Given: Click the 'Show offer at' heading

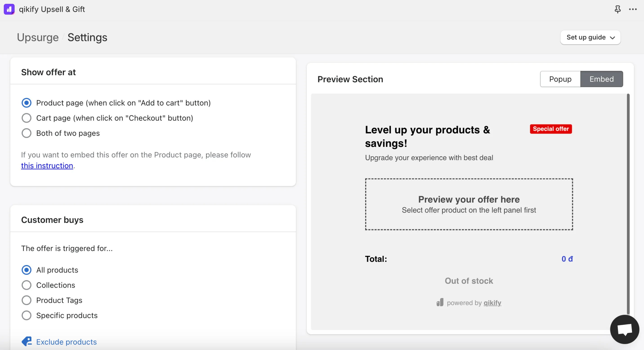Looking at the screenshot, I should tap(48, 72).
